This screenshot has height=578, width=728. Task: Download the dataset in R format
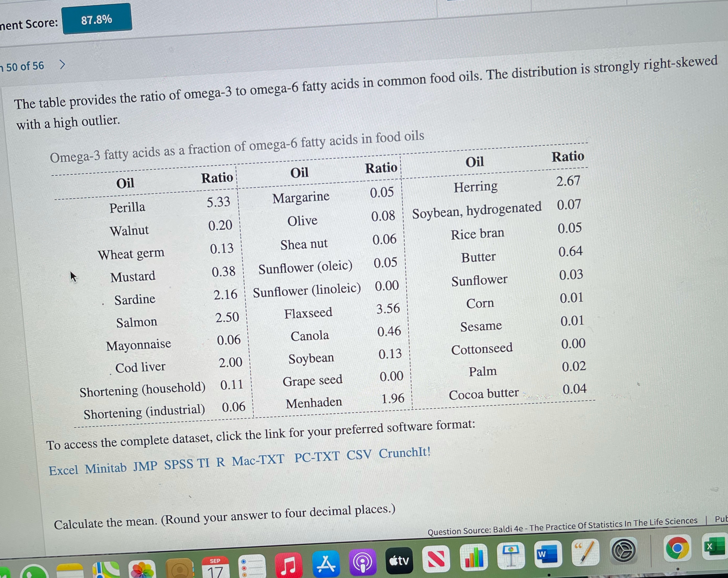(221, 462)
